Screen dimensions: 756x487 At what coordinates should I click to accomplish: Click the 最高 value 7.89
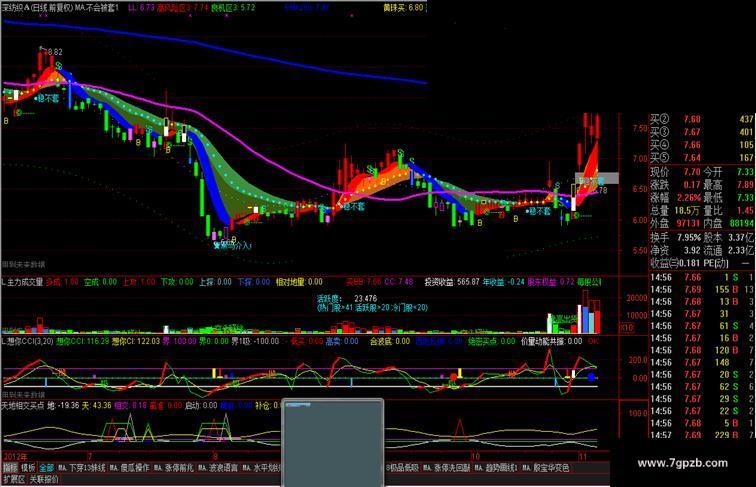(x=745, y=185)
